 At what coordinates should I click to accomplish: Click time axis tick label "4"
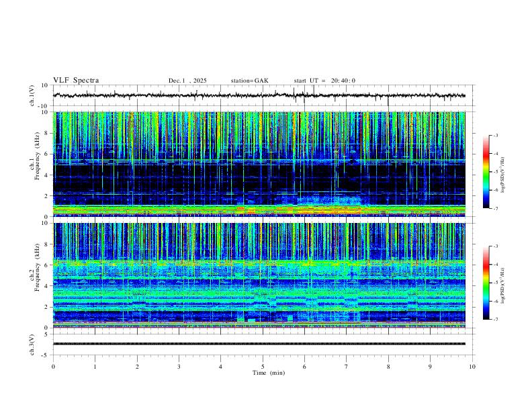[220, 367]
